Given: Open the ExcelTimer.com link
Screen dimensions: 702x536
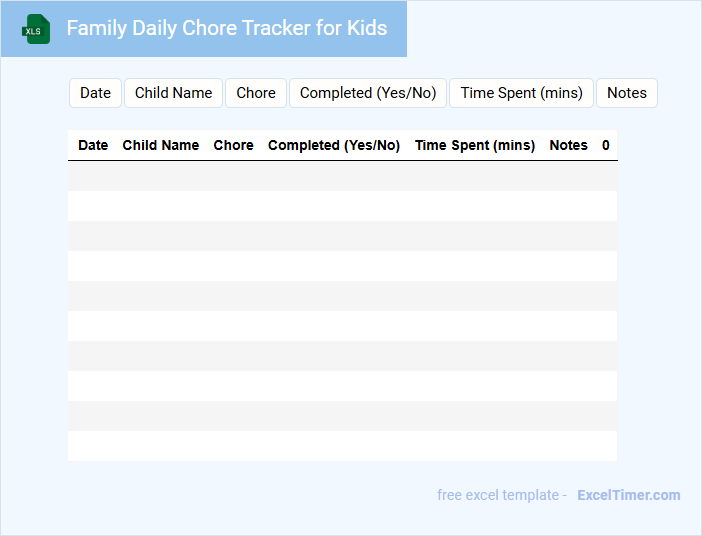Looking at the screenshot, I should click(628, 495).
